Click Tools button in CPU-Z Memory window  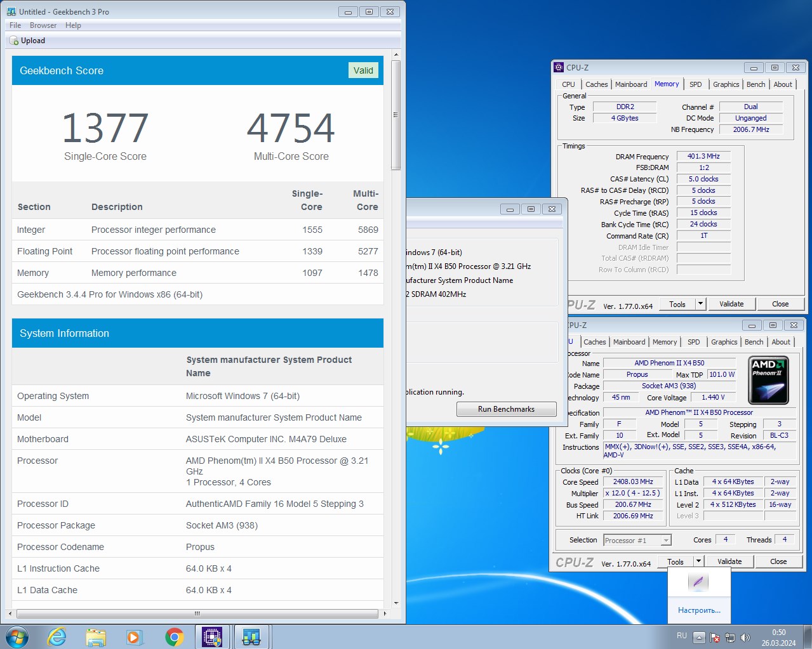pos(677,304)
